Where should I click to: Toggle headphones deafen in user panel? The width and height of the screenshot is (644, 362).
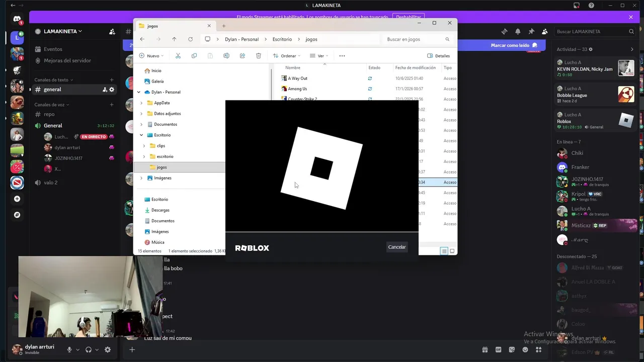pyautogui.click(x=89, y=349)
